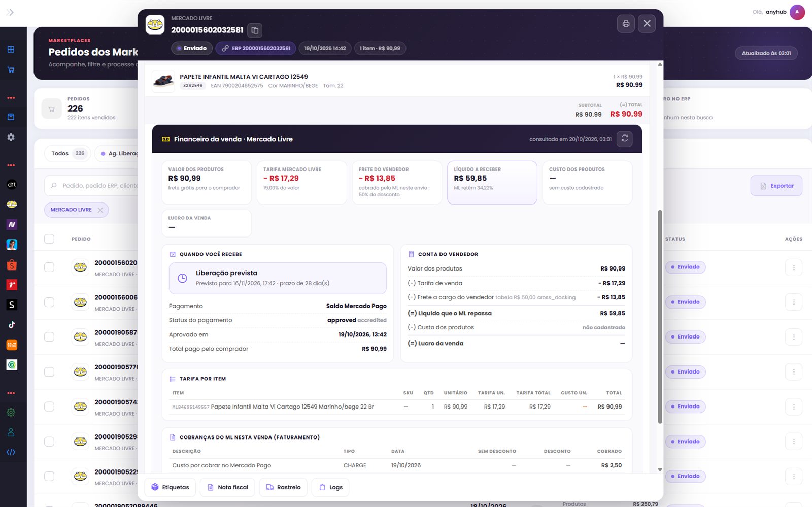Open the Mercado Livre sidebar icon
The width and height of the screenshot is (812, 507).
tap(12, 204)
